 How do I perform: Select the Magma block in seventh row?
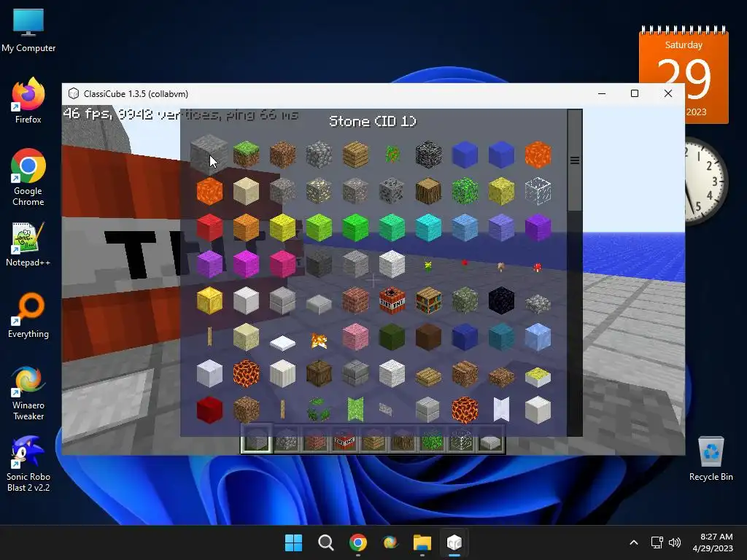246,373
